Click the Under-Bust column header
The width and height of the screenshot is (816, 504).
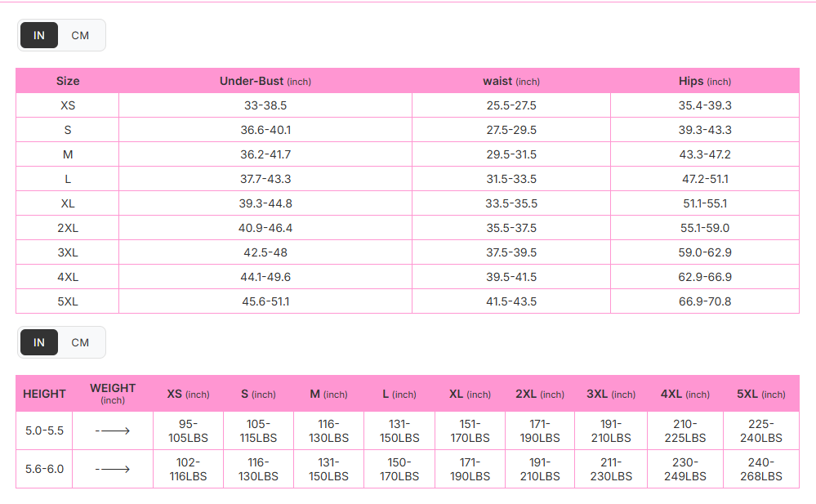265,81
